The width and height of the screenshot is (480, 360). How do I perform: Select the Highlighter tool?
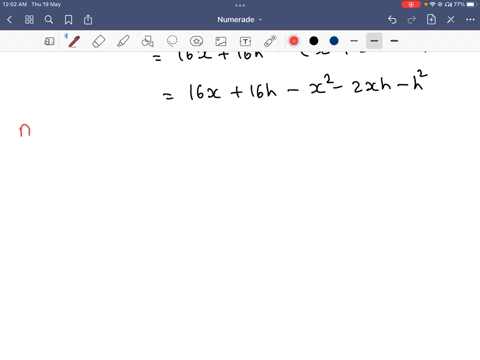123,41
